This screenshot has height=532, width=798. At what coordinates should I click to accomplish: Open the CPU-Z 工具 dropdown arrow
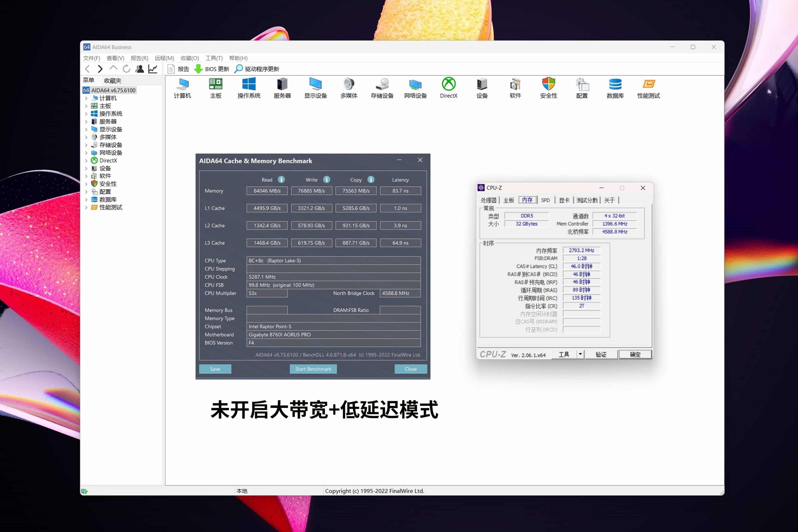point(580,354)
